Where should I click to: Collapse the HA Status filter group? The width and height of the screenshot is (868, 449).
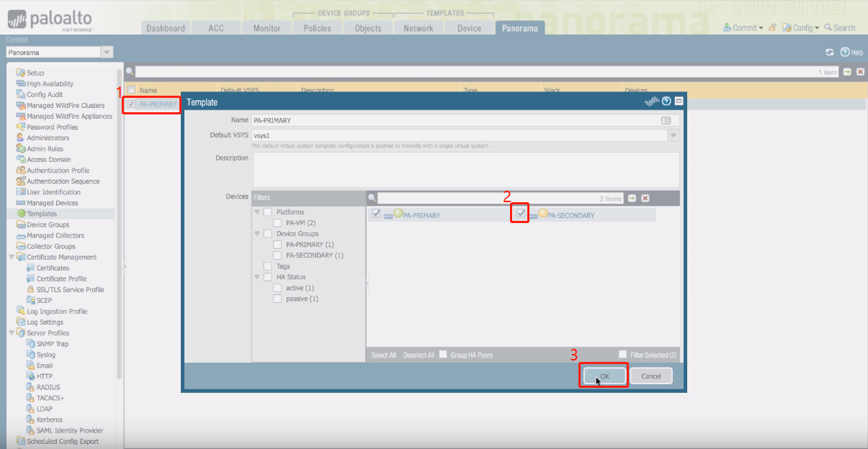pos(257,277)
